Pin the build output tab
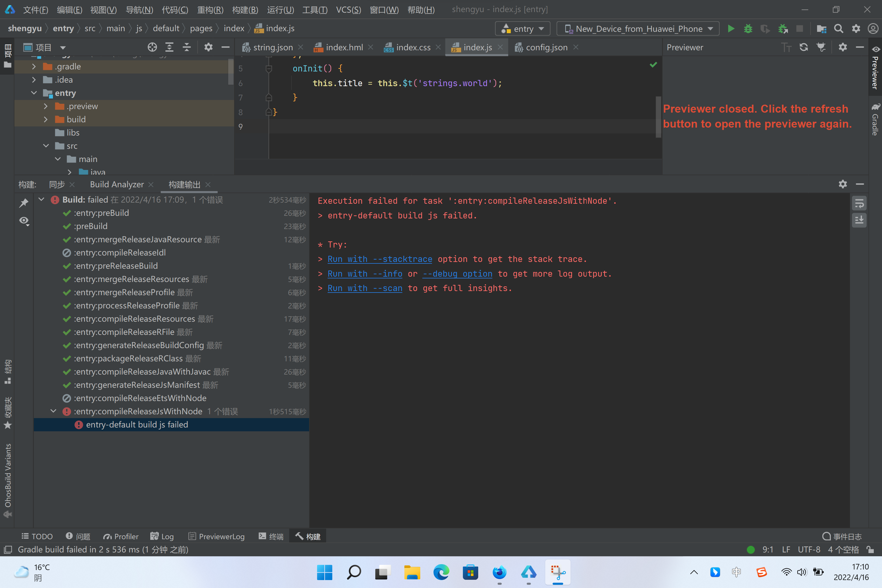Image resolution: width=882 pixels, height=588 pixels. tap(24, 203)
